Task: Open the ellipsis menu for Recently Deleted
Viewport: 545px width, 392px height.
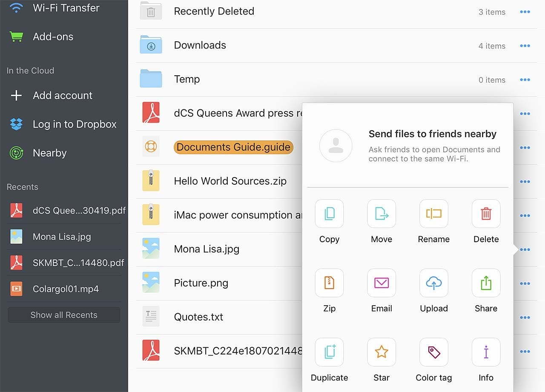Action: click(525, 12)
